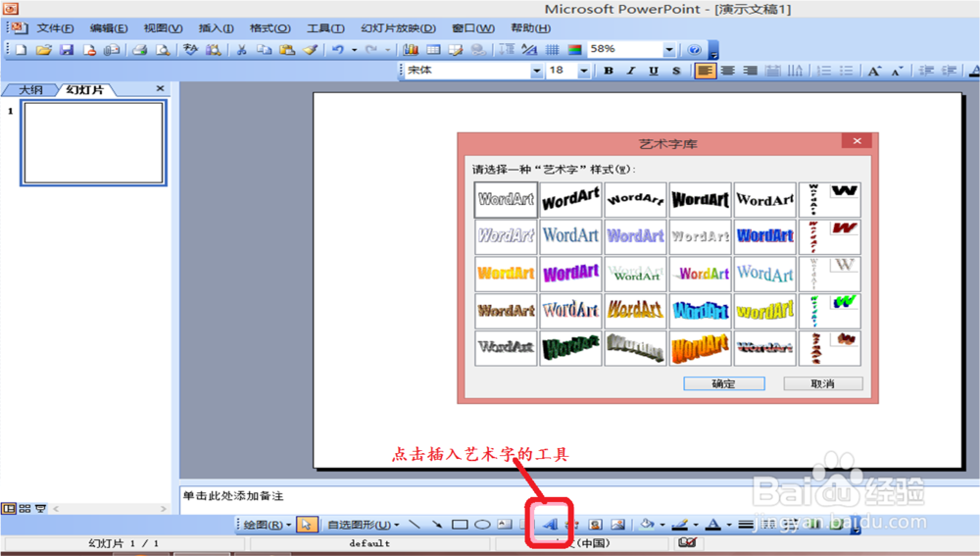980x556 pixels.
Task: Open the 视图(V) menu
Action: click(163, 28)
